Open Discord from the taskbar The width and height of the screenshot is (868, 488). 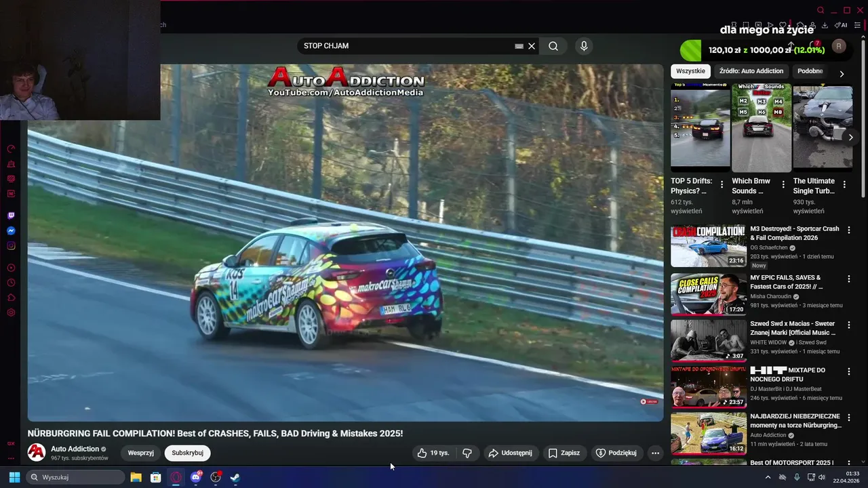(x=196, y=477)
